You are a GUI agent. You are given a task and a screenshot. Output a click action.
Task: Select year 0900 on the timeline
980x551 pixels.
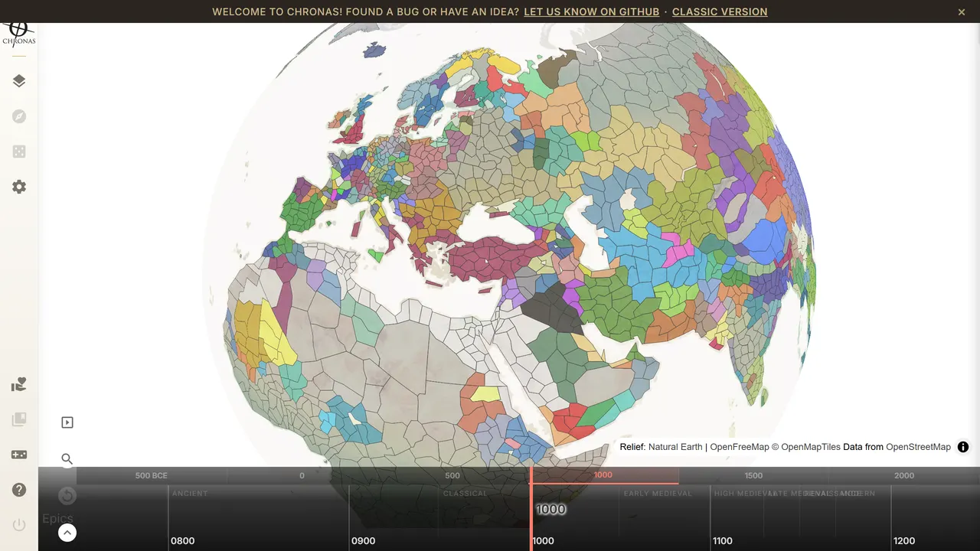[363, 540]
